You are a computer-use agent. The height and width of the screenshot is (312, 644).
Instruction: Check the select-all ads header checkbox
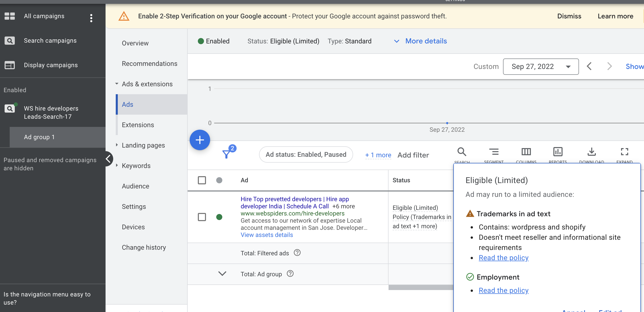[x=202, y=180]
